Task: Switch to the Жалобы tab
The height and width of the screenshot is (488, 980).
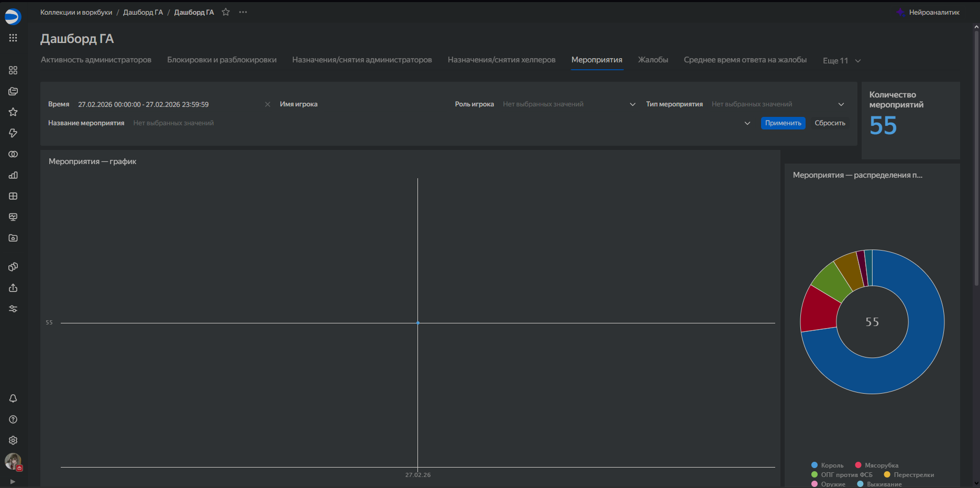Action: tap(653, 60)
